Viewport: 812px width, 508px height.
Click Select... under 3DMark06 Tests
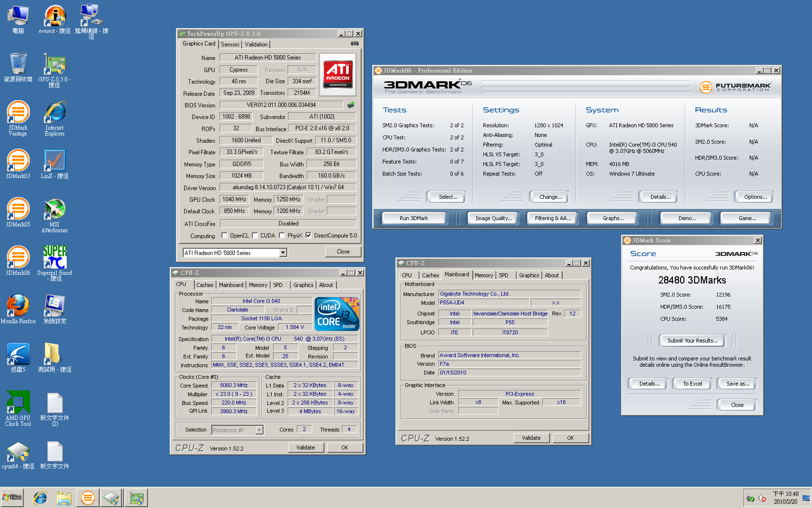click(x=448, y=197)
